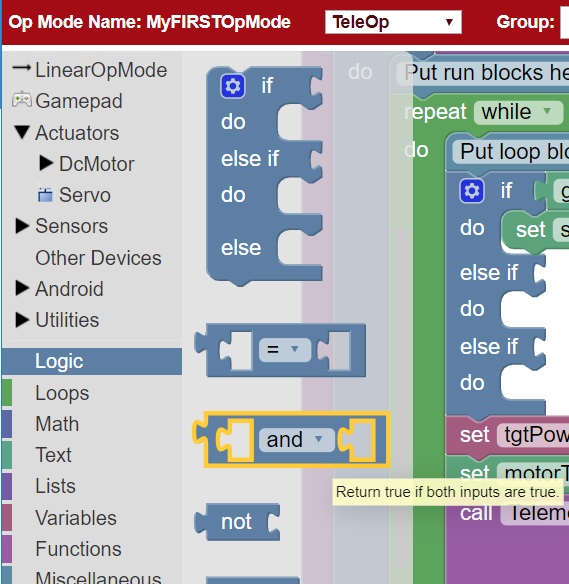Select the Logic category
The width and height of the screenshot is (569, 584).
click(92, 361)
